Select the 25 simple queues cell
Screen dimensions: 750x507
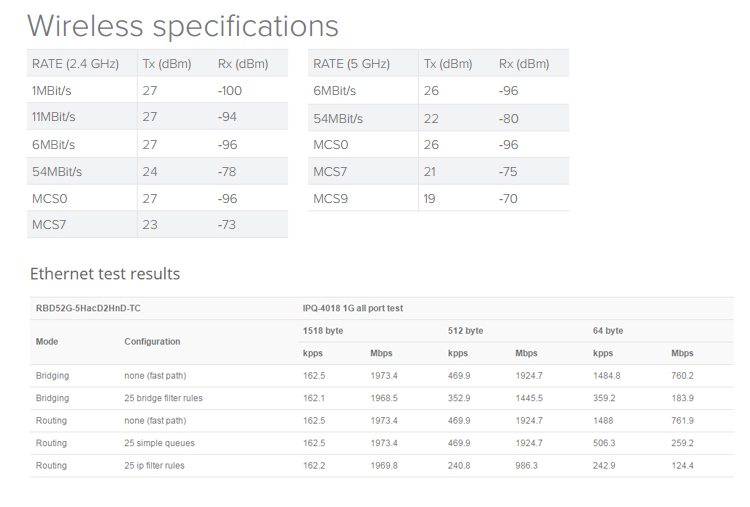click(x=158, y=443)
